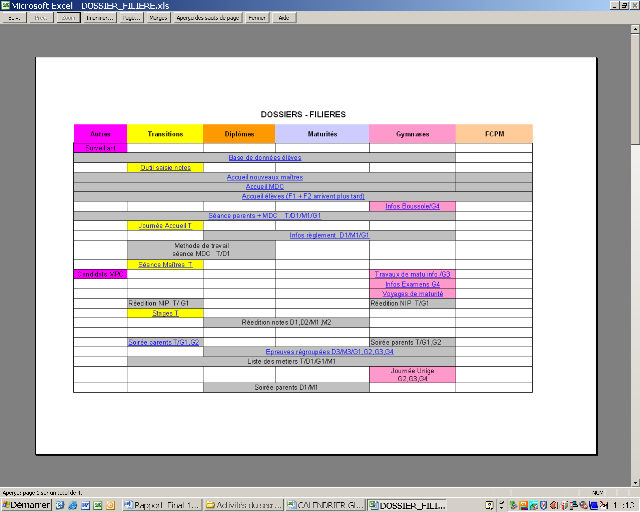Click the Voyages de maturité link
The width and height of the screenshot is (640, 512).
[413, 294]
